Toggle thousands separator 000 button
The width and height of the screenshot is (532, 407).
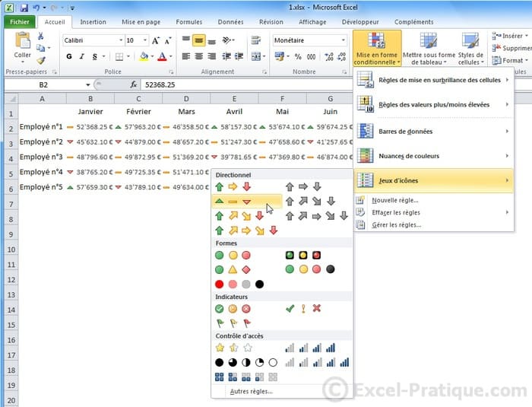pyautogui.click(x=311, y=57)
